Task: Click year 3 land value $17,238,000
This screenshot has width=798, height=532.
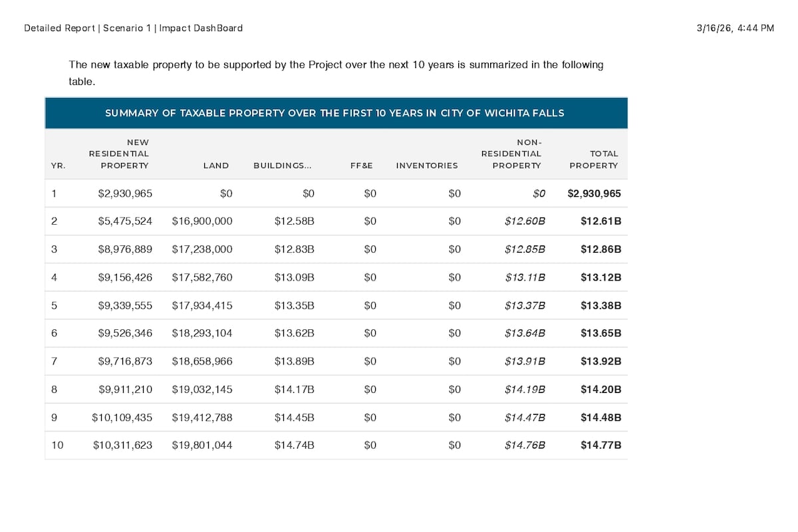Action: tap(202, 249)
